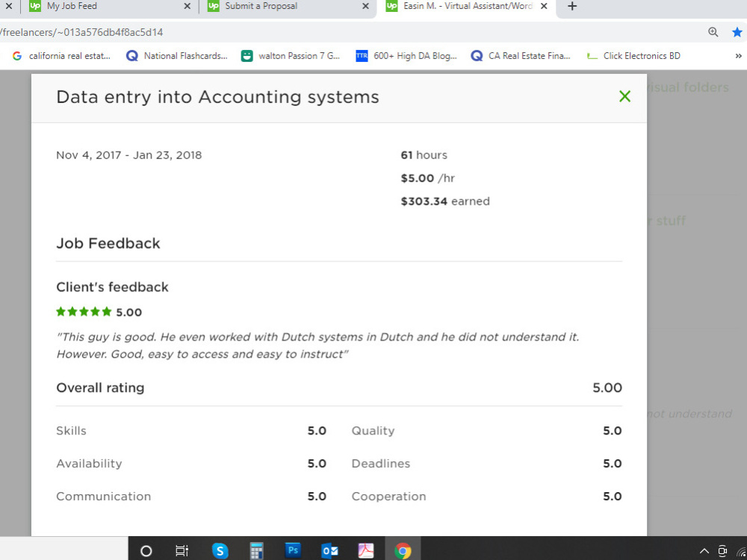Click the camera icon in the system tray

click(x=722, y=551)
